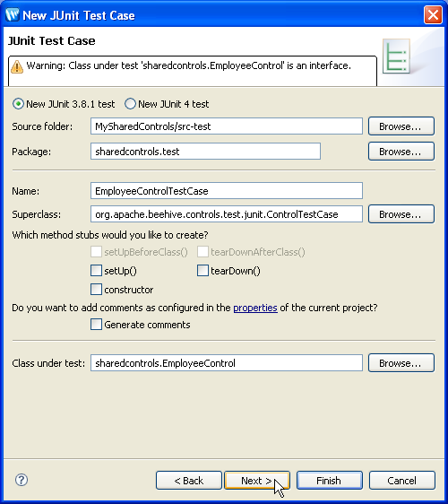Browse for the Source folder
The image size is (448, 504).
click(x=401, y=126)
